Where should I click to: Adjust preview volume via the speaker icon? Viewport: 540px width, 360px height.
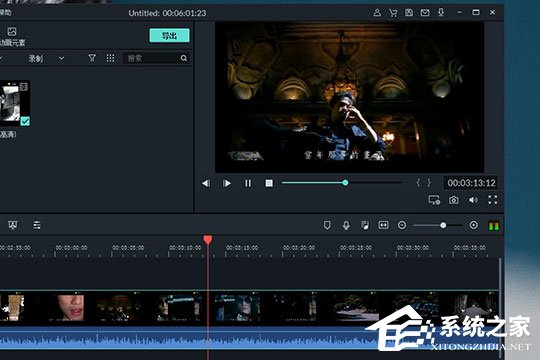coord(474,200)
